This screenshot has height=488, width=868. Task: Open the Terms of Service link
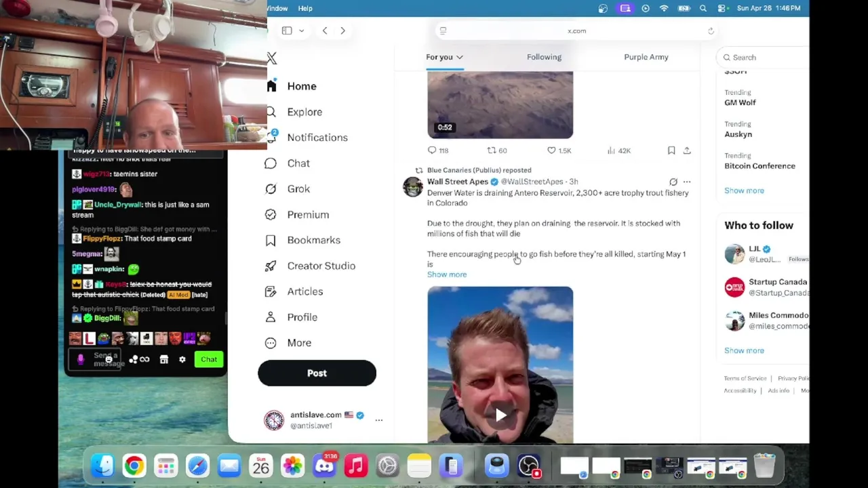[745, 378]
